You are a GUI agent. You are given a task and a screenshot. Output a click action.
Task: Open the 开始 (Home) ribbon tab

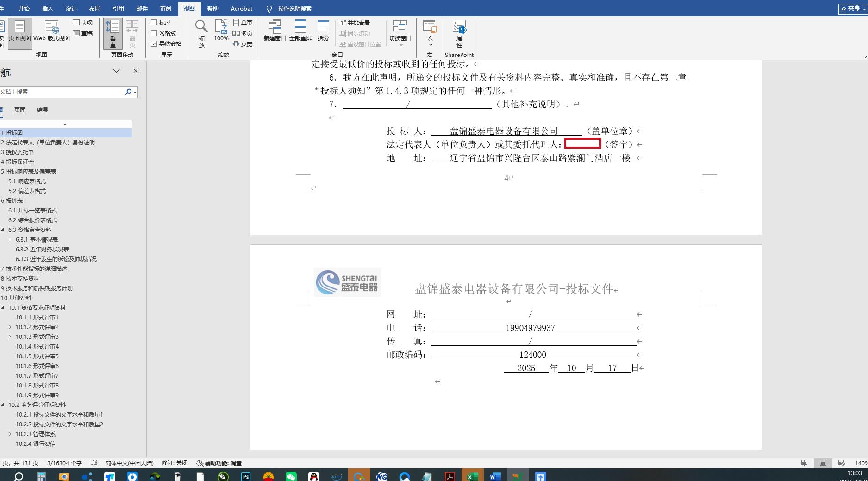pos(24,9)
